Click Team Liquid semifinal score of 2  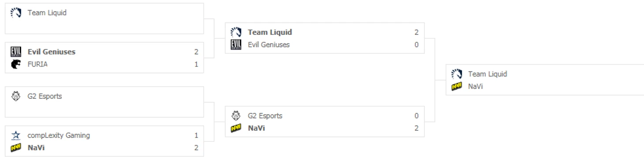coord(417,32)
